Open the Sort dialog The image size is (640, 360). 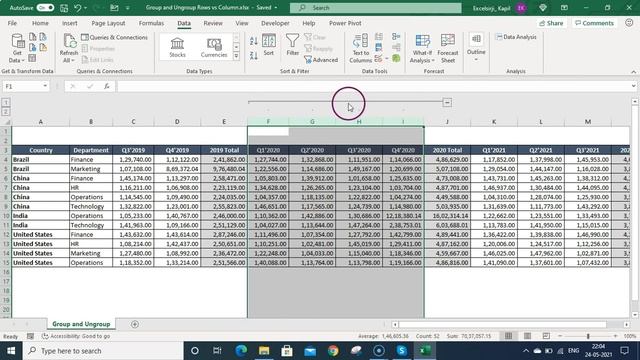click(x=269, y=45)
